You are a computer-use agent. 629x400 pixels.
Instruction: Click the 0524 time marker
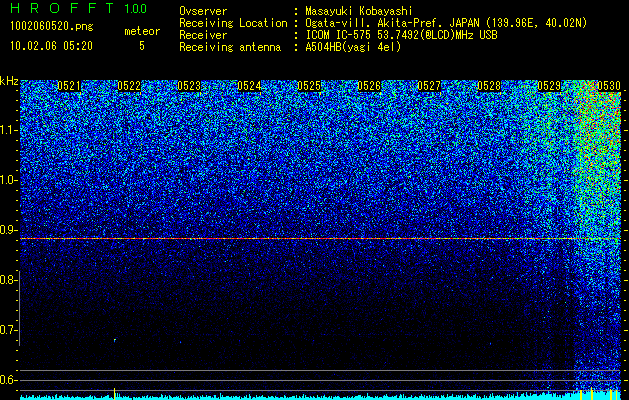[x=249, y=86]
